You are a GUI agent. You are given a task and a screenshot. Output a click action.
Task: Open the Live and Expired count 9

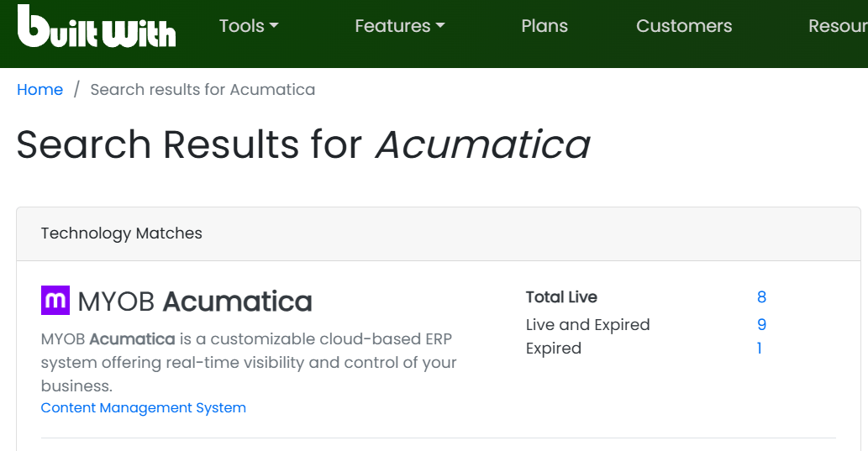tap(761, 325)
